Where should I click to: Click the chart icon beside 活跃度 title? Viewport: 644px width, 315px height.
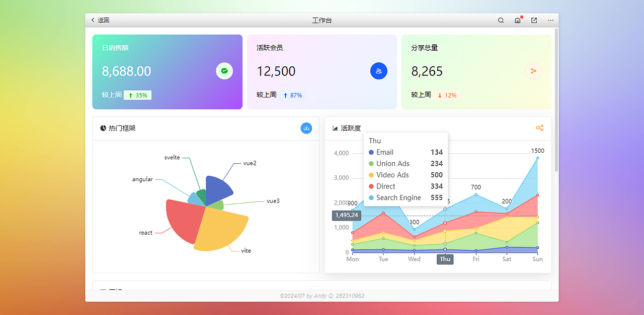pyautogui.click(x=335, y=128)
